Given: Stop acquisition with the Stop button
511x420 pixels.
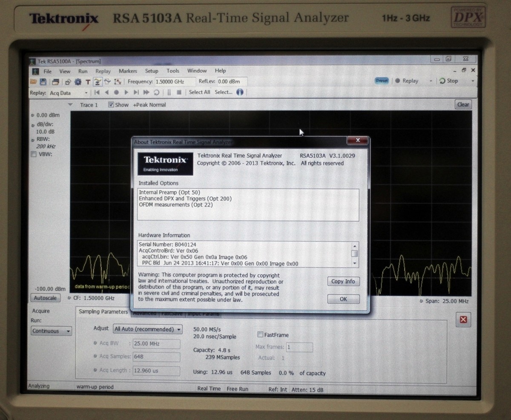Looking at the screenshot, I should point(449,81).
